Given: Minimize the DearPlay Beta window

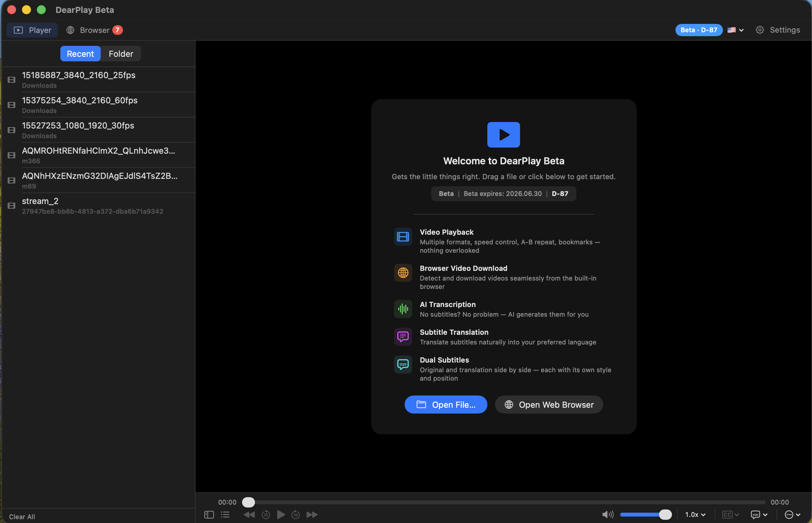Looking at the screenshot, I should 26,9.
